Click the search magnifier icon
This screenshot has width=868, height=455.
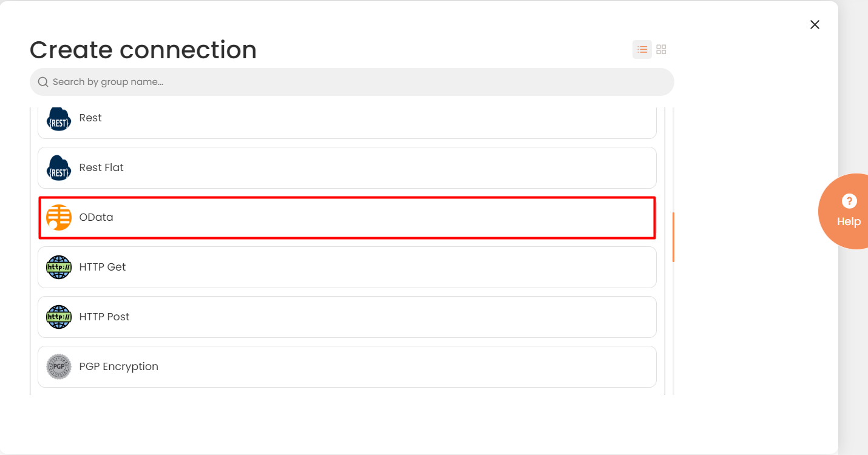(x=43, y=82)
